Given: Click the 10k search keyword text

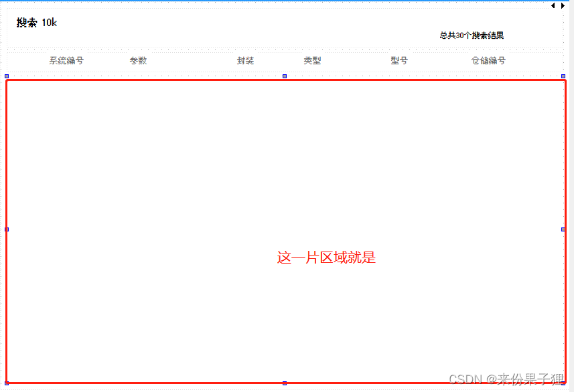Looking at the screenshot, I should pyautogui.click(x=50, y=22).
